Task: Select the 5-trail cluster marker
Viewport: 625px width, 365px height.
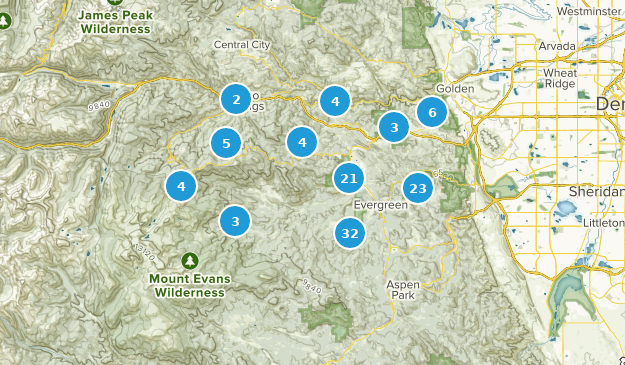Action: [x=226, y=143]
